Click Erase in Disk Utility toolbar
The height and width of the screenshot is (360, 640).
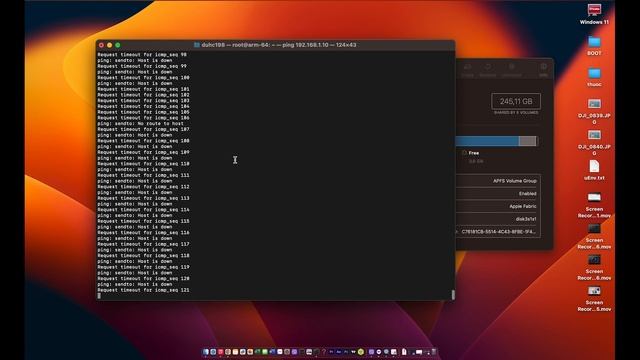(x=468, y=70)
